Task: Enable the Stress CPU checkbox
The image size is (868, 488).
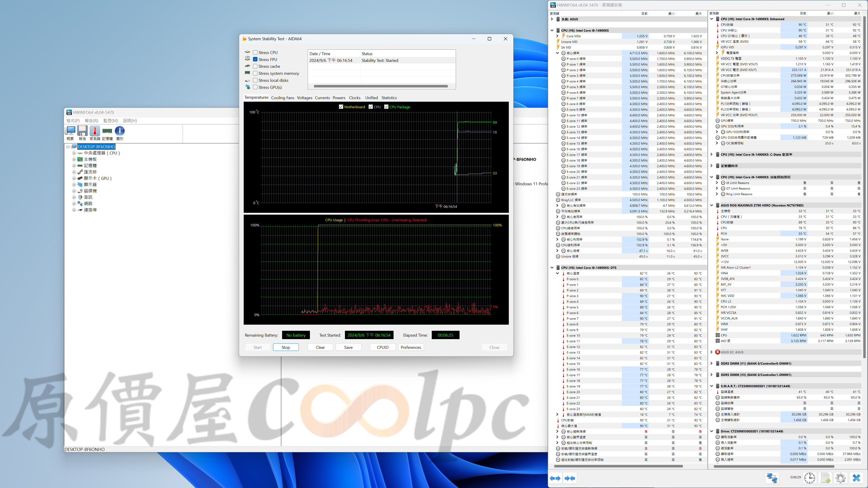Action: pyautogui.click(x=255, y=53)
